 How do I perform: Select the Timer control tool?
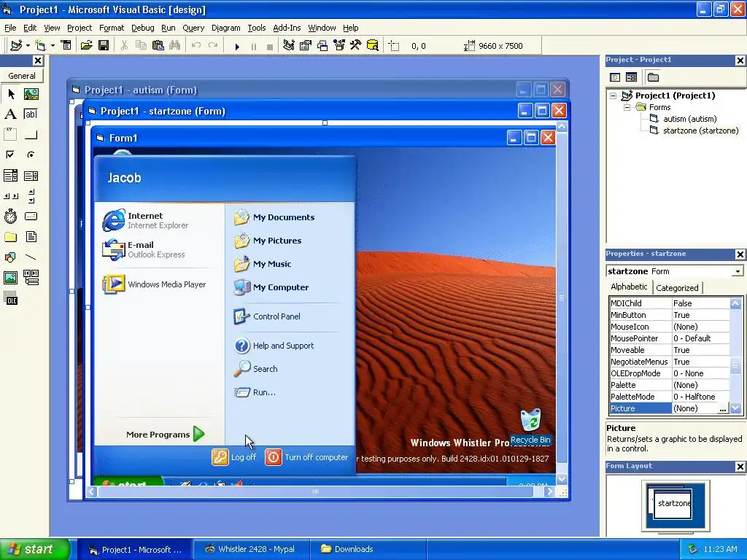click(10, 216)
